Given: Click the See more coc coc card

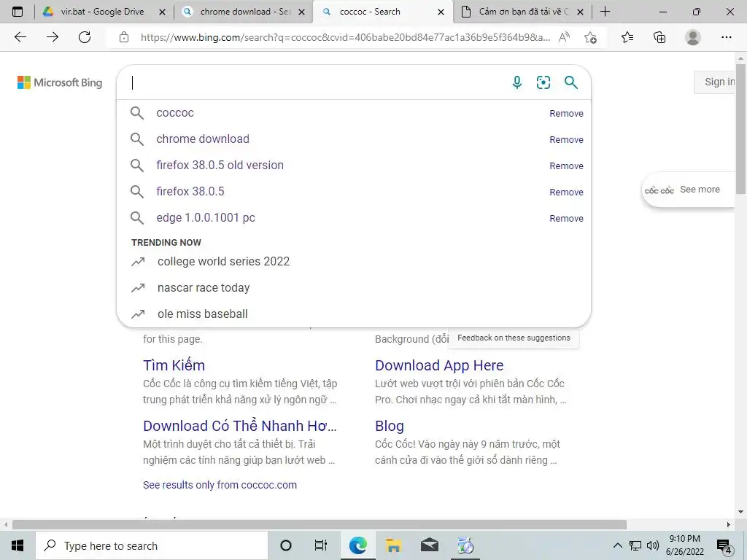Looking at the screenshot, I should click(688, 190).
